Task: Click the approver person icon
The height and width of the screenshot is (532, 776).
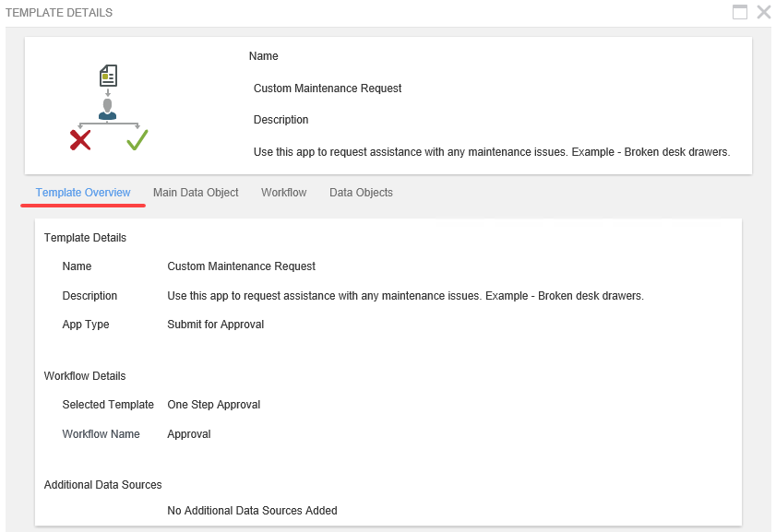Action: tap(108, 109)
